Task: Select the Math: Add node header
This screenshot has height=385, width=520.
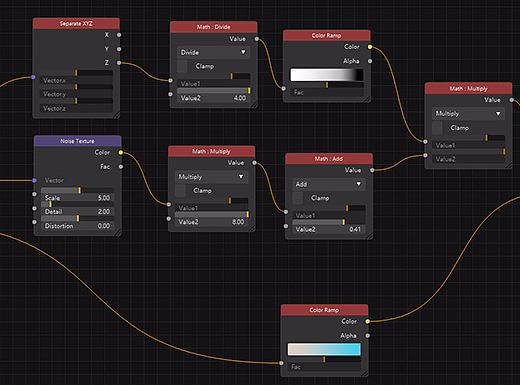Action: point(329,159)
